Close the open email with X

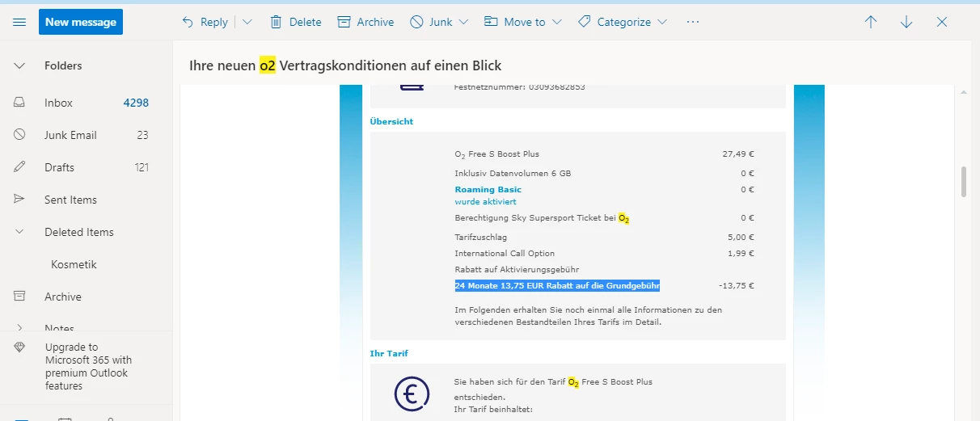pos(942,22)
